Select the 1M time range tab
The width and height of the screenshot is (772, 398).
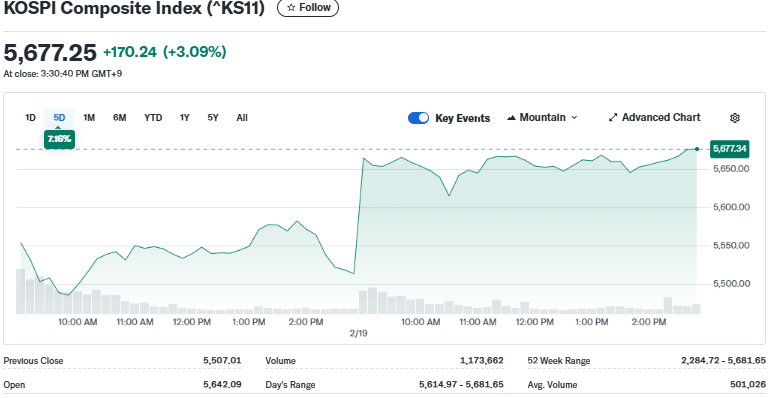point(89,118)
